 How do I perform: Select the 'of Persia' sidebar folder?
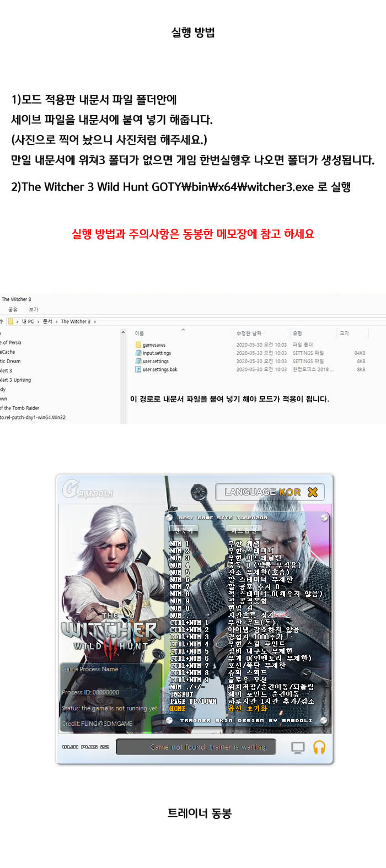click(11, 343)
